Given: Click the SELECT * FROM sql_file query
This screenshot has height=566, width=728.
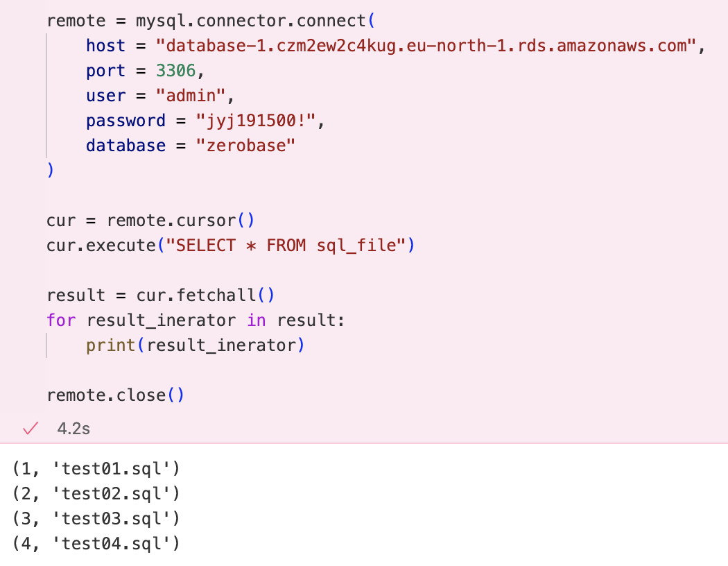Looking at the screenshot, I should click(x=286, y=246).
